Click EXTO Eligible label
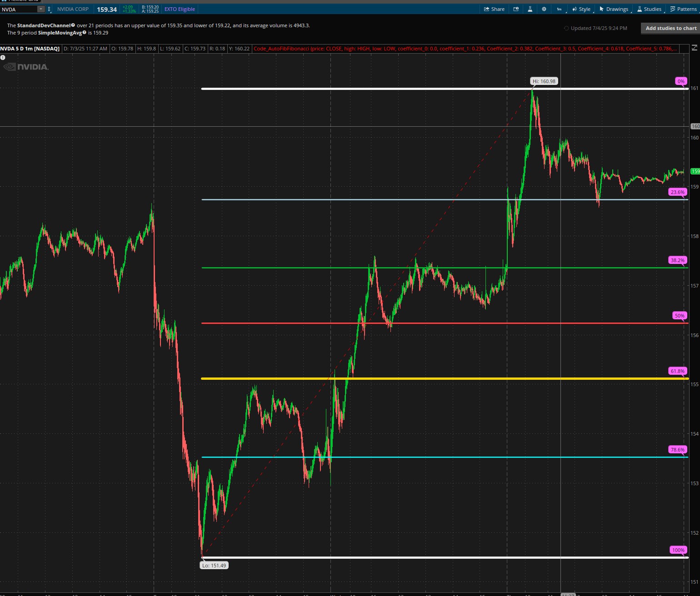 tap(180, 9)
